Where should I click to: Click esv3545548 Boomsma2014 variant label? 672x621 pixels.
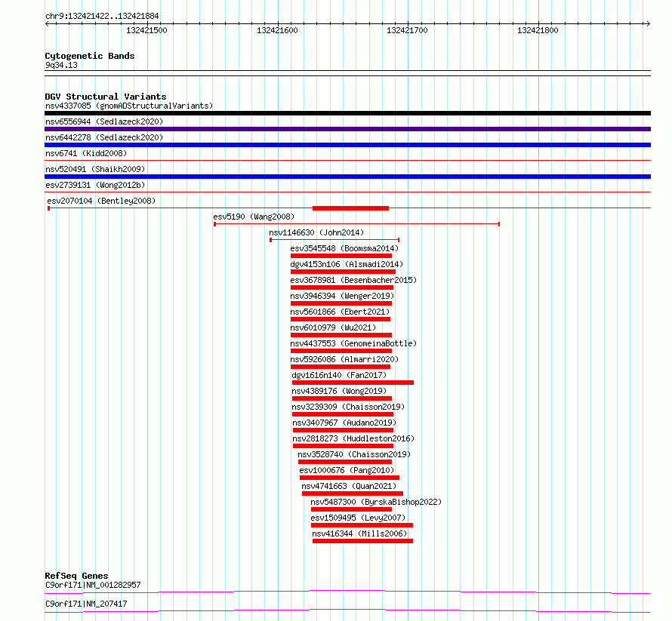[344, 248]
